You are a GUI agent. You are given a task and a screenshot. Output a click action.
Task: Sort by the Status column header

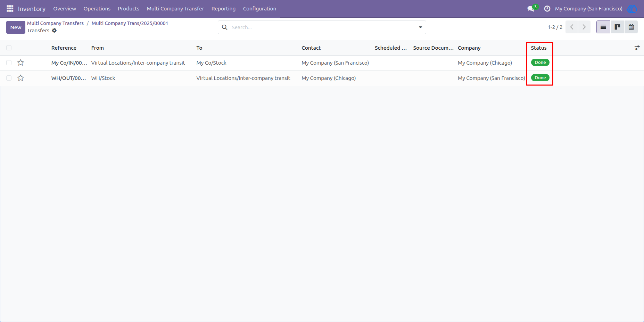[539, 48]
